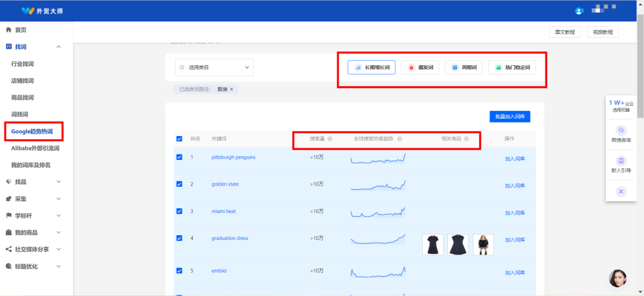The width and height of the screenshot is (644, 296).
Task: Open the 选择类目 dropdown
Action: pos(214,67)
